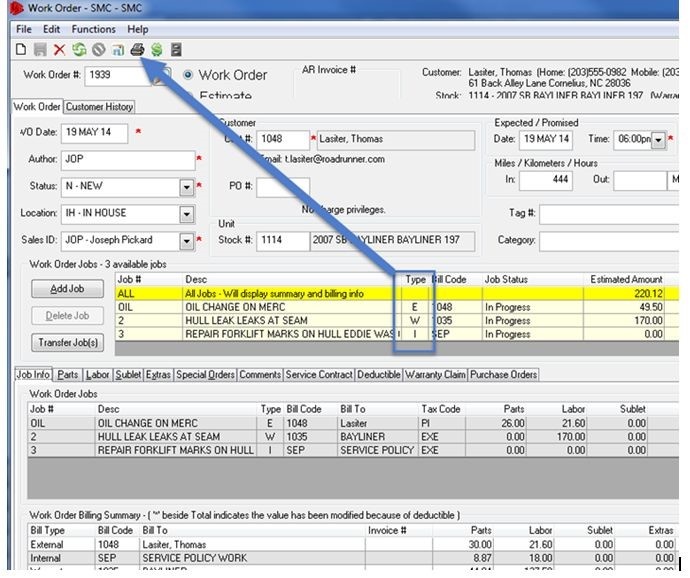Click the green refresh toolbar icon
Image resolution: width=690 pixels, height=578 pixels.
79,49
